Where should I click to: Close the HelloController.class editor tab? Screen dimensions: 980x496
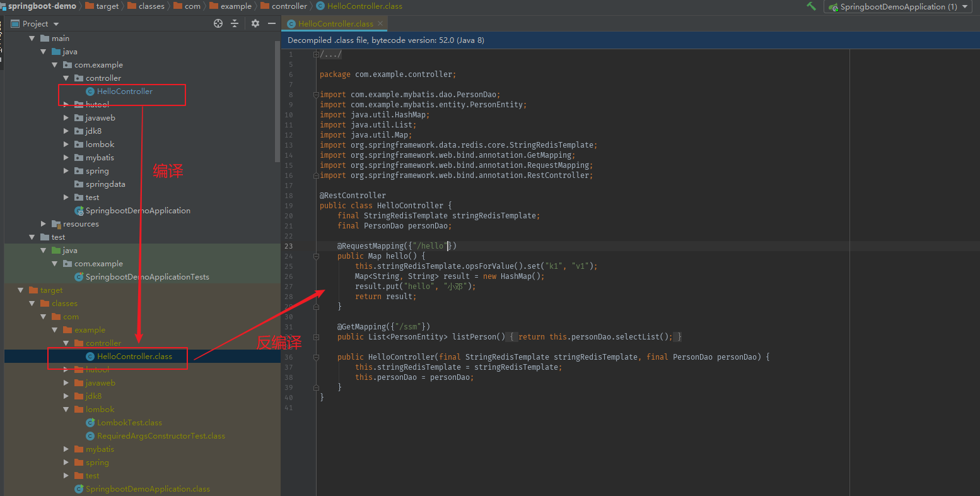tap(380, 23)
